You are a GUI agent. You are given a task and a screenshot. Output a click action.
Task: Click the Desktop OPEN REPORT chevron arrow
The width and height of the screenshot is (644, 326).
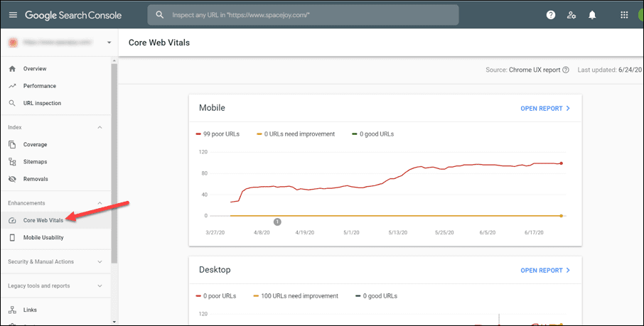click(x=568, y=270)
